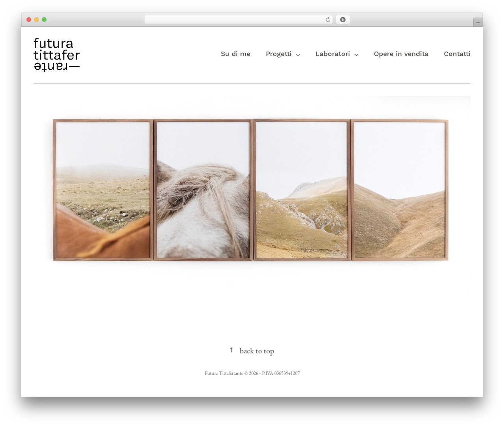This screenshot has width=504, height=427.
Task: Open a new tab with the plus button
Action: coord(478,22)
